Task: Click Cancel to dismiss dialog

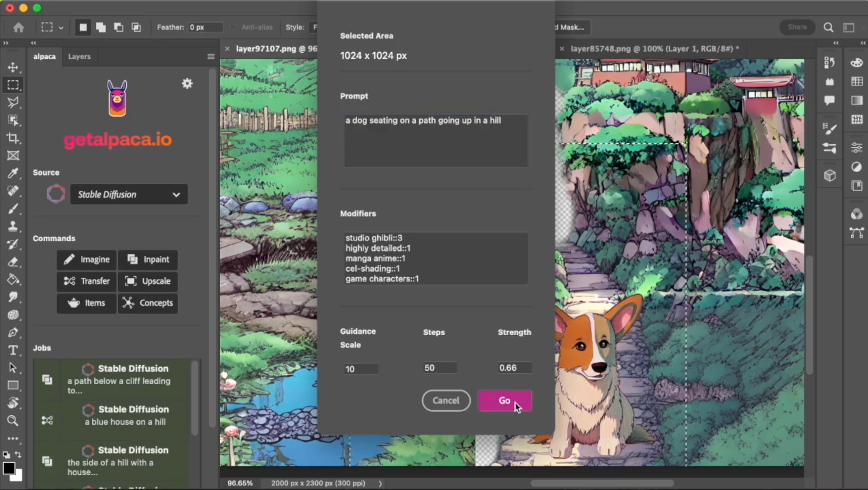Action: coord(445,401)
